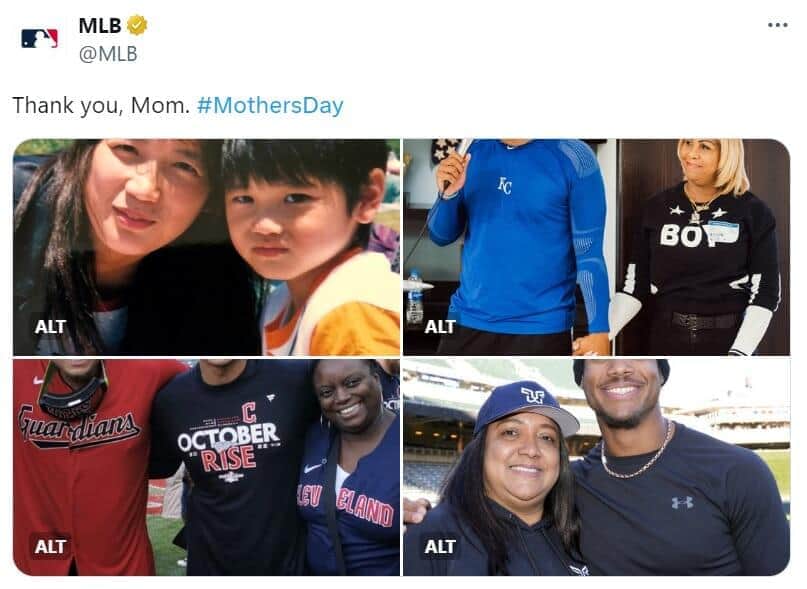Show ALT text for the childhood photo
This screenshot has height=589, width=807.
click(x=50, y=326)
